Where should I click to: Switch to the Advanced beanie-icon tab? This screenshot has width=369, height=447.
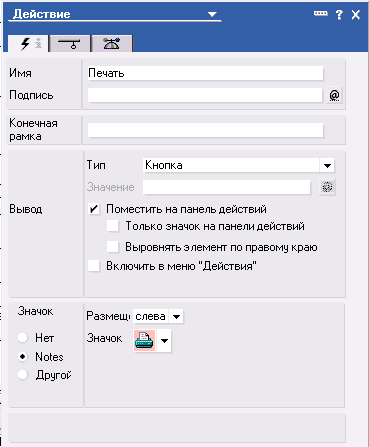click(112, 44)
